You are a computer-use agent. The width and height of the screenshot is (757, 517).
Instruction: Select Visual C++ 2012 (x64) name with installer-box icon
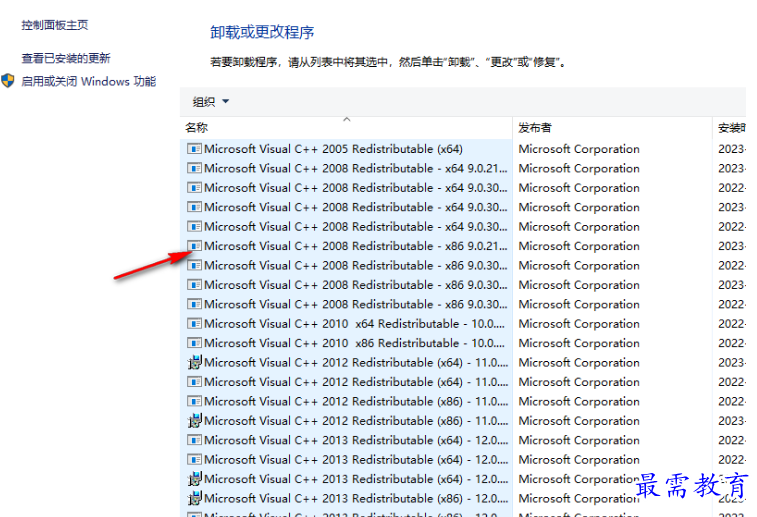click(356, 362)
